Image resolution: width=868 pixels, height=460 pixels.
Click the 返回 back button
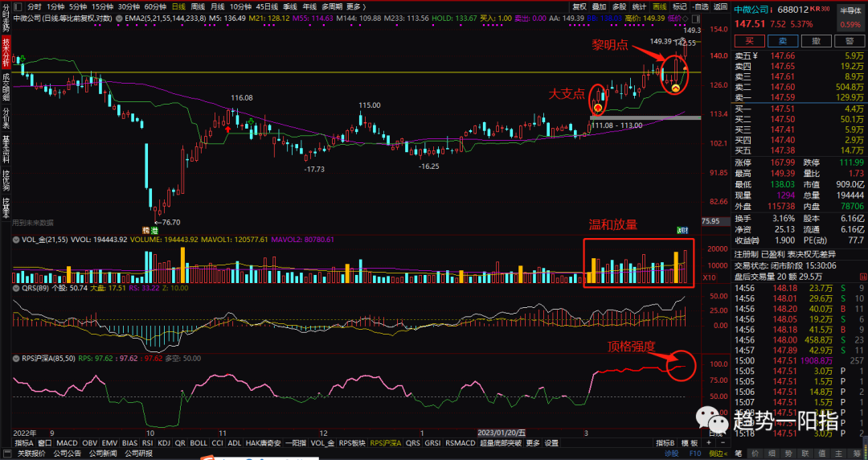pyautogui.click(x=720, y=6)
